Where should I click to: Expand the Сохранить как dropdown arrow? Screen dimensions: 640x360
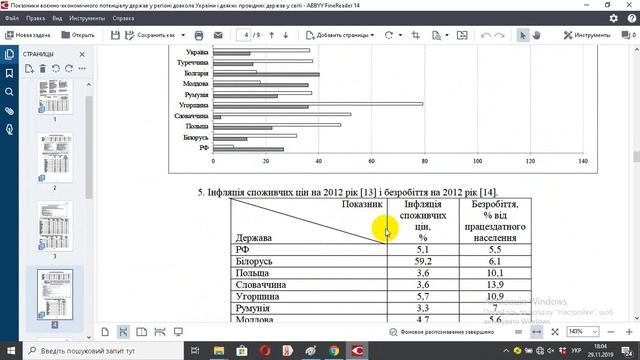183,36
